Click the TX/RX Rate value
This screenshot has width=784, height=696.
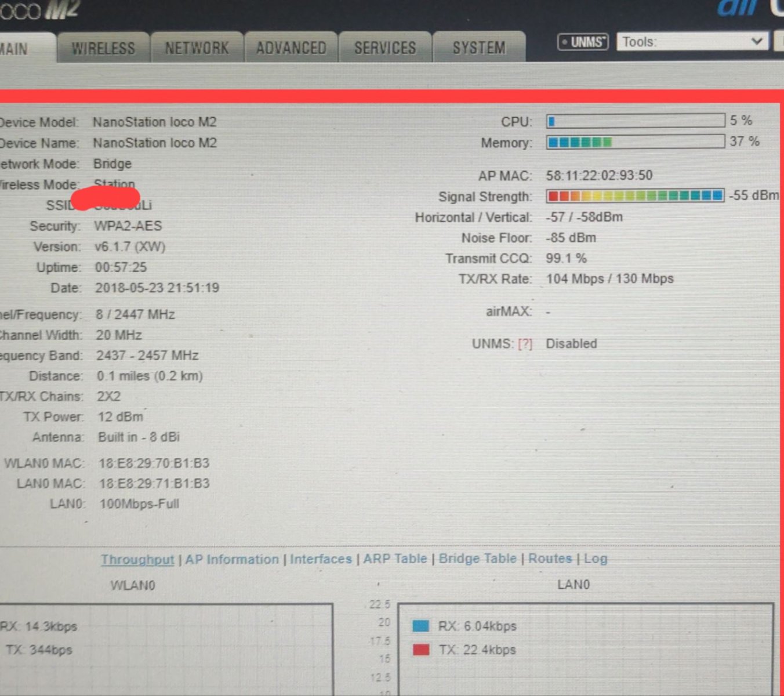[609, 279]
